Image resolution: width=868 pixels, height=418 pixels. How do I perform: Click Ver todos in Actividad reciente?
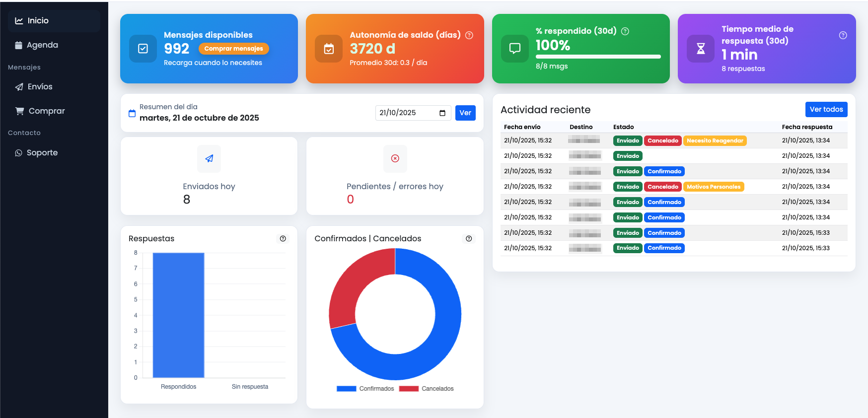pyautogui.click(x=826, y=109)
